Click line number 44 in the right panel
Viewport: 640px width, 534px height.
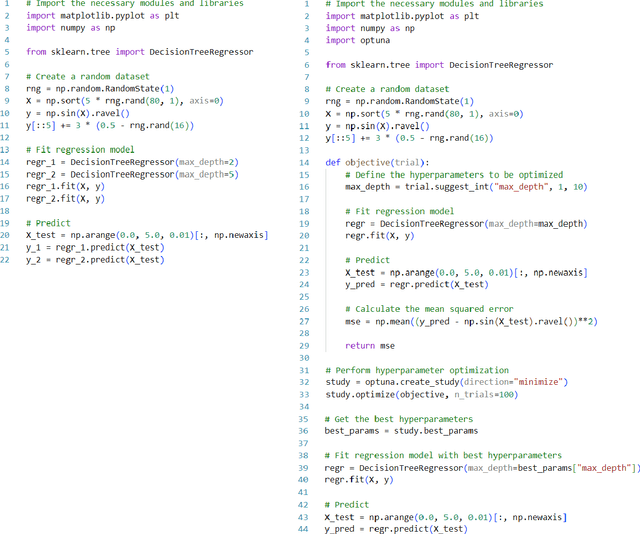point(304,528)
